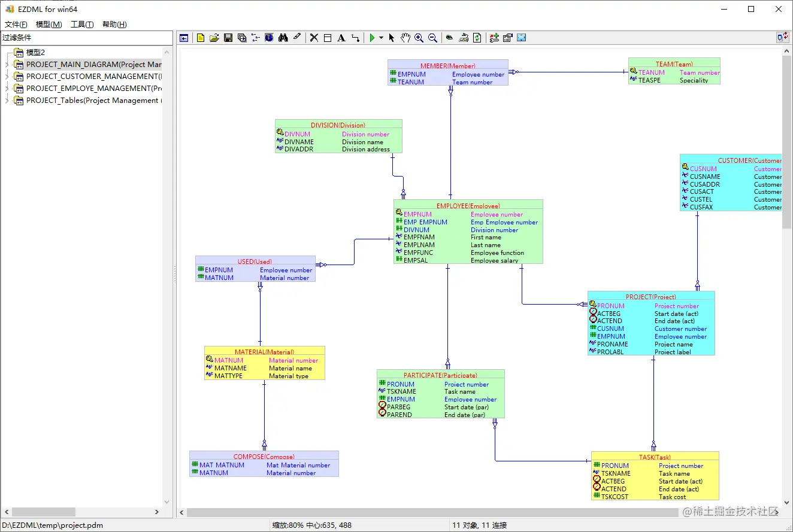Click the tree structure icon in the toolbar
Screen dimensions: 793x532
tap(256, 38)
